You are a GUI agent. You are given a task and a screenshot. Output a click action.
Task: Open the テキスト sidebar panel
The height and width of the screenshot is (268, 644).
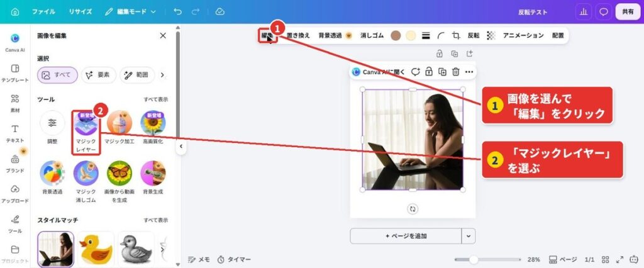[15, 133]
